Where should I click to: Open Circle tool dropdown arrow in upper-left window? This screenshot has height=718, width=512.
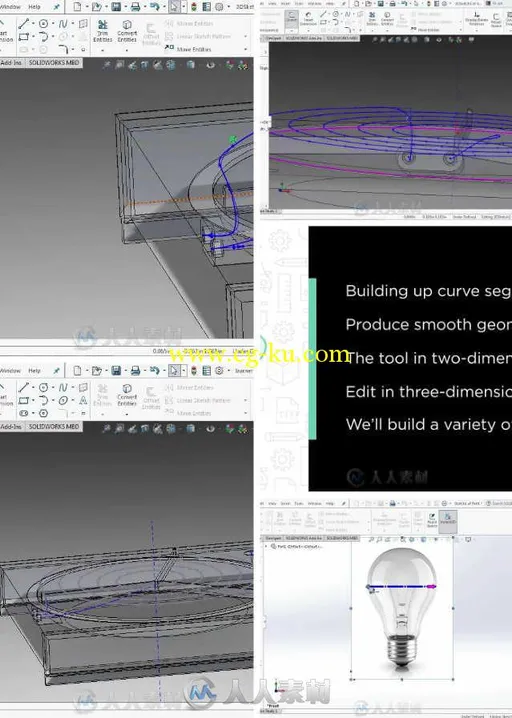click(53, 24)
